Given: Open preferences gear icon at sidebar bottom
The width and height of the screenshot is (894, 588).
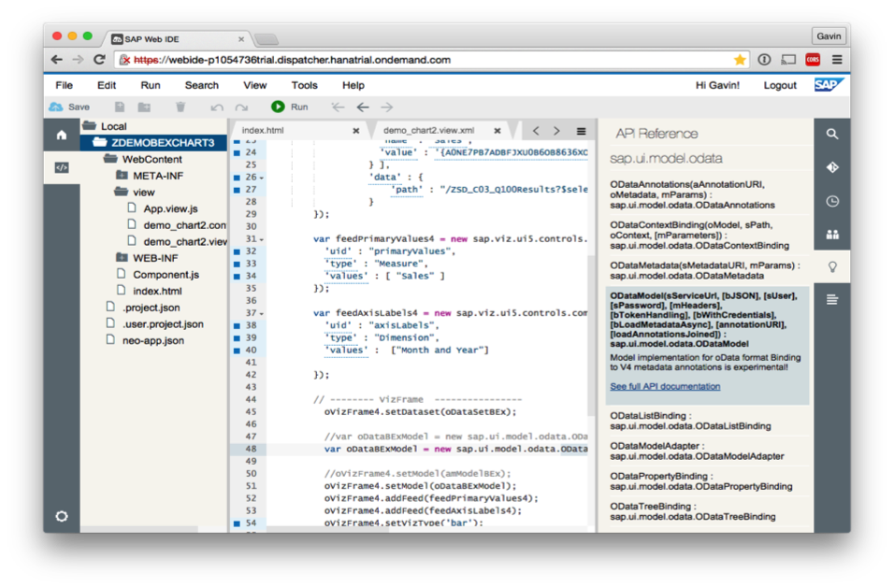Looking at the screenshot, I should pos(62,516).
